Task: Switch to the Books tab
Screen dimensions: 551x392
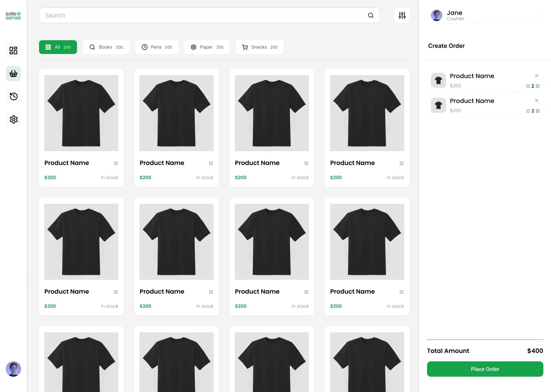Action: 106,47
